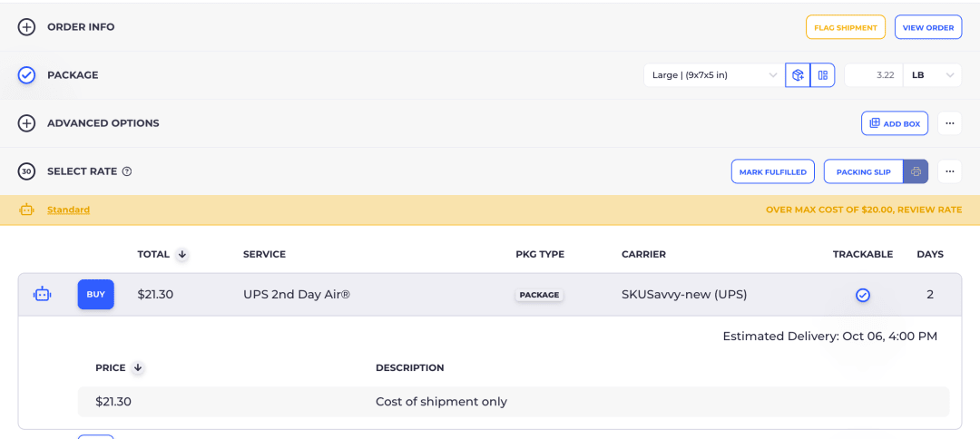The image size is (980, 439).
Task: Click the $21.30 price in the breakdown row
Action: 113,402
